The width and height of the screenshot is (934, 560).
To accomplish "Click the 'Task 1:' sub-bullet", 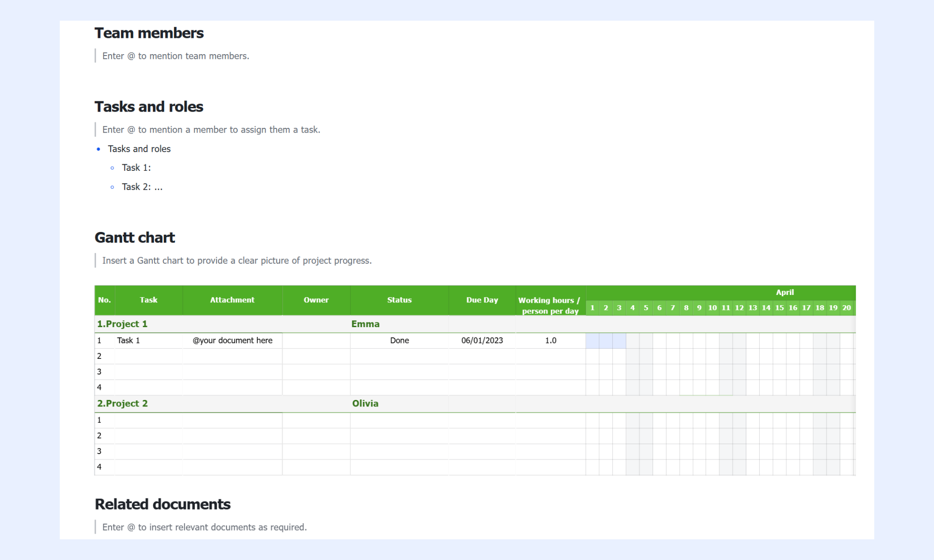I will point(136,168).
